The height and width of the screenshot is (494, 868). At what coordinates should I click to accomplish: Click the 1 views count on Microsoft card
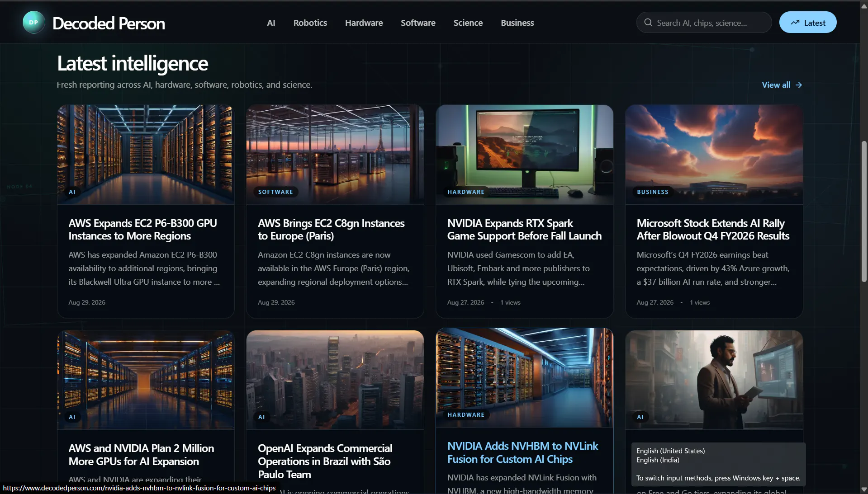(700, 302)
